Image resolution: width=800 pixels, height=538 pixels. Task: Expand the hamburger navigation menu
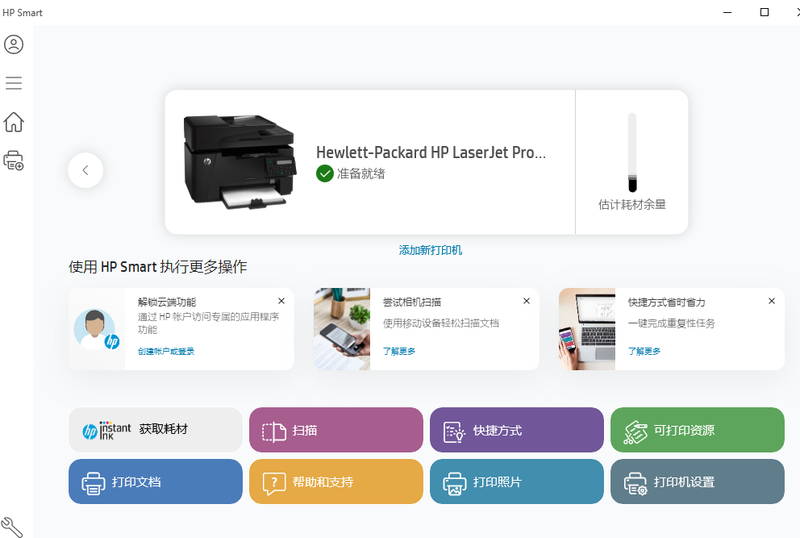point(14,83)
